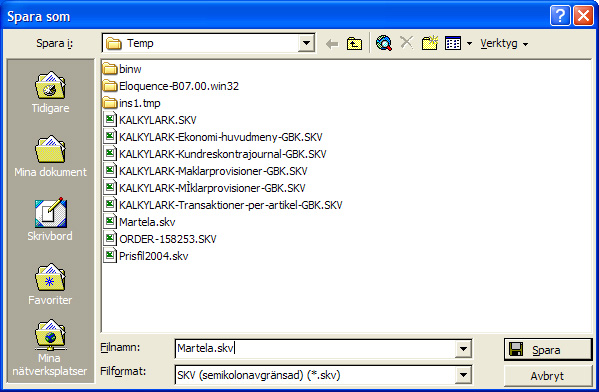Select the ins1.tmp folder

pos(132,103)
